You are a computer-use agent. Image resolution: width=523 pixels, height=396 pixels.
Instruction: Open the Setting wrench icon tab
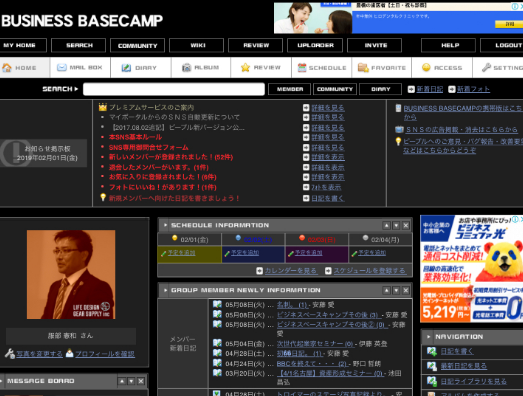click(x=486, y=68)
